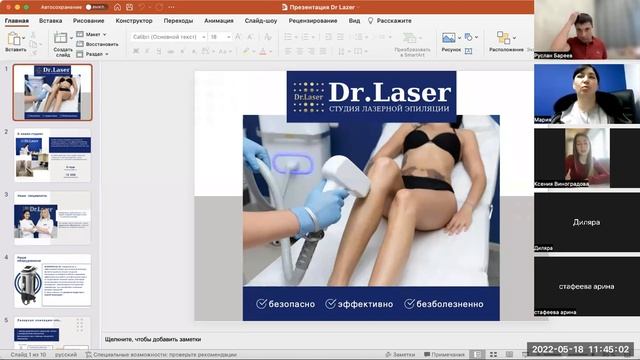Open the Вставка ribbon tab

coord(51,21)
